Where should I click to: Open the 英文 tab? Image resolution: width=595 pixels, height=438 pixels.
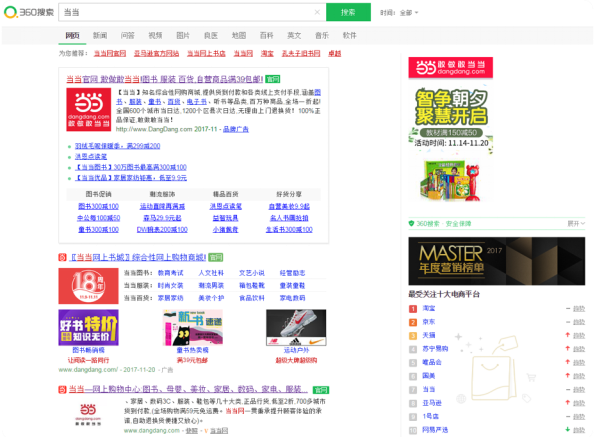click(x=294, y=35)
